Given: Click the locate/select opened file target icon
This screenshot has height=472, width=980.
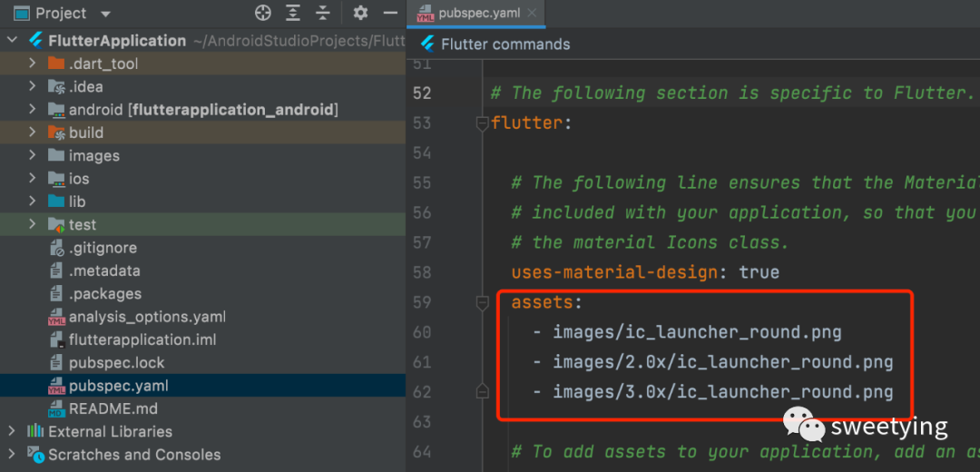Looking at the screenshot, I should (x=263, y=13).
